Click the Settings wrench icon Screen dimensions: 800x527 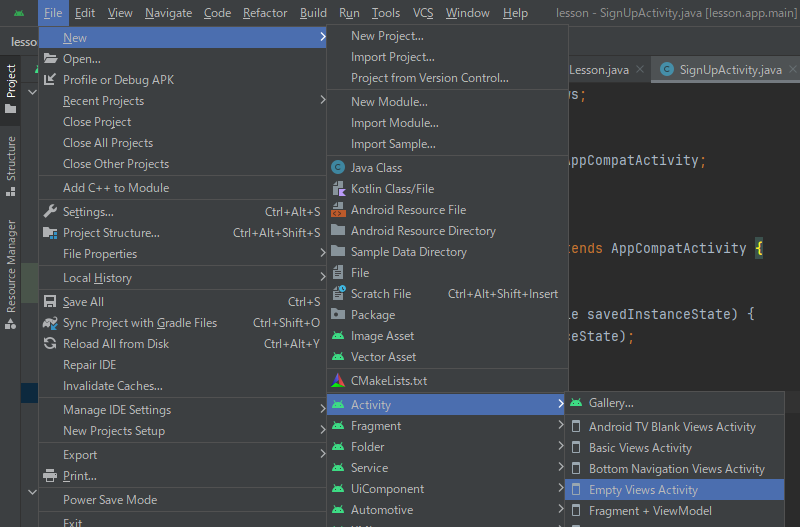tap(50, 211)
